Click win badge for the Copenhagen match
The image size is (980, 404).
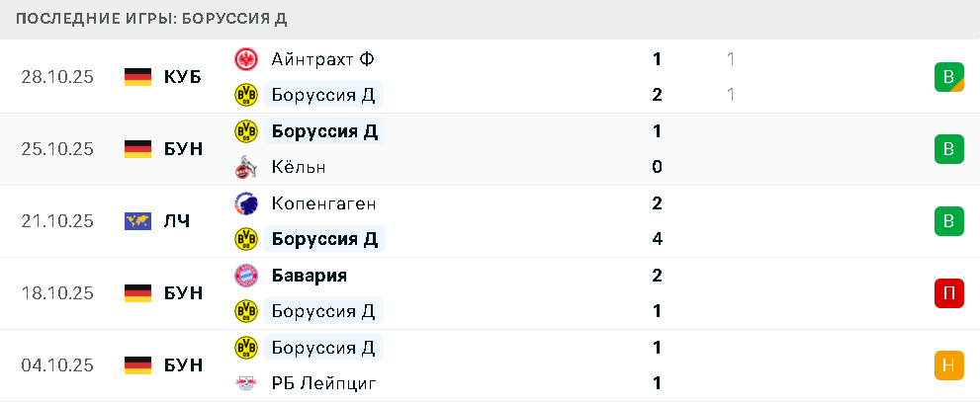(948, 221)
